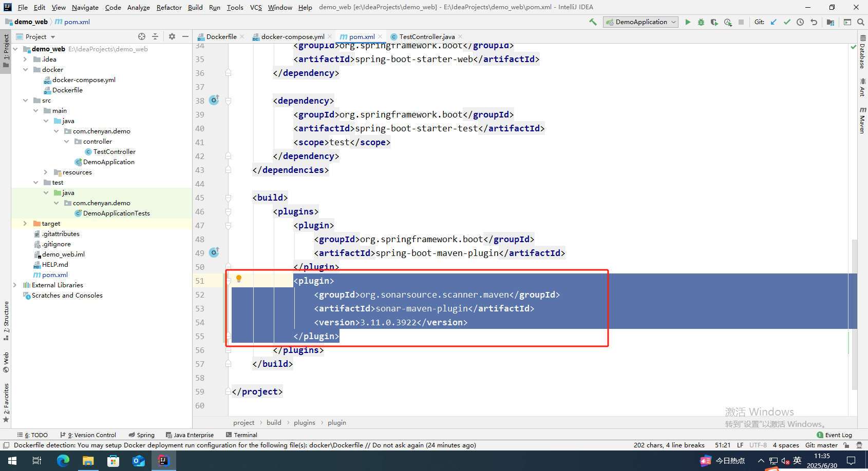Image resolution: width=868 pixels, height=471 pixels.
Task: Collapse all nodes in Project panel
Action: tap(155, 36)
